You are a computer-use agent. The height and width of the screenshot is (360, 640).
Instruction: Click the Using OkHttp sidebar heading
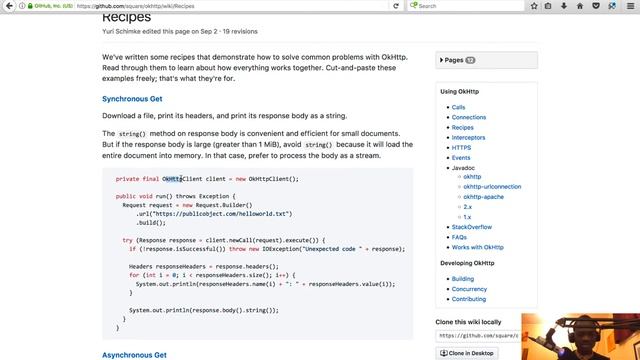459,91
